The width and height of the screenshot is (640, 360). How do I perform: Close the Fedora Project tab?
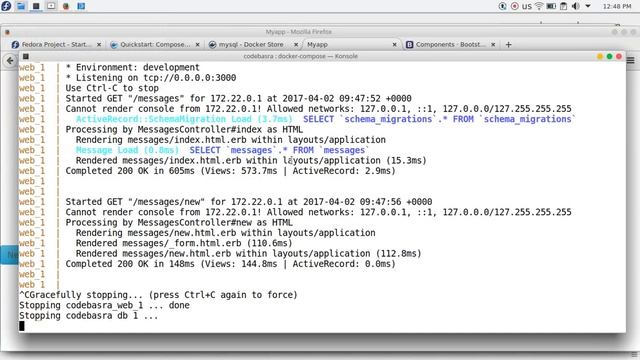click(x=99, y=44)
